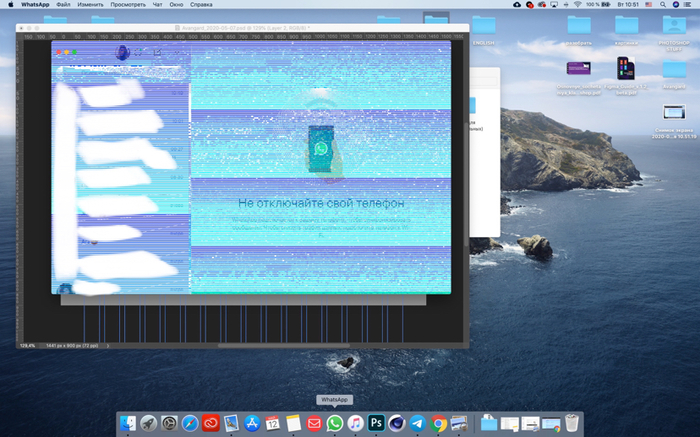Select the PHOTOSHOP STUFF desktop folder
This screenshot has height=437, width=700.
point(674,27)
